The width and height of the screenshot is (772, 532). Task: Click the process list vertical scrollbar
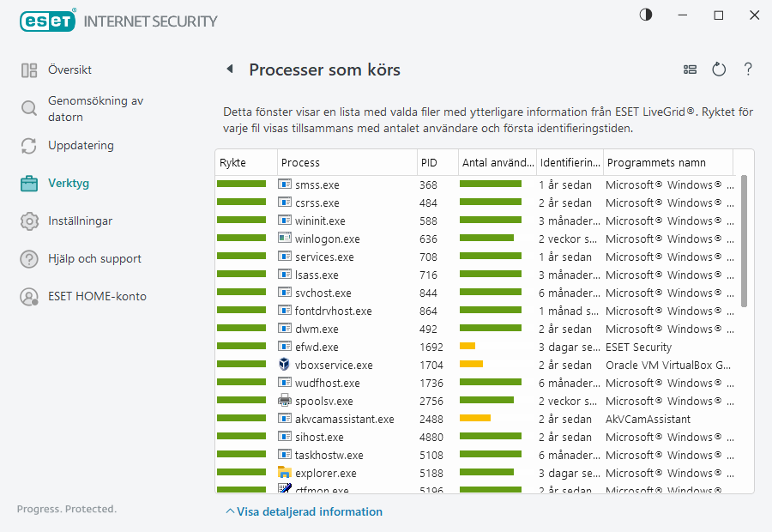tap(744, 240)
